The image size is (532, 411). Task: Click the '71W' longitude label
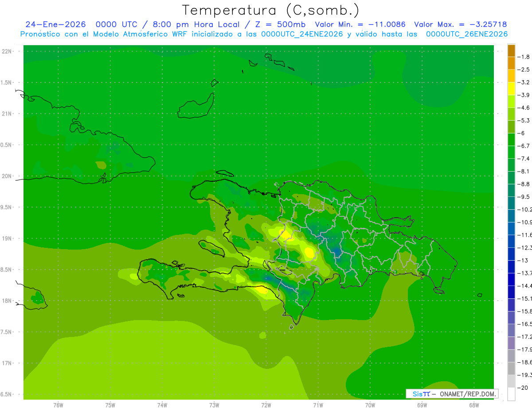[x=318, y=405]
